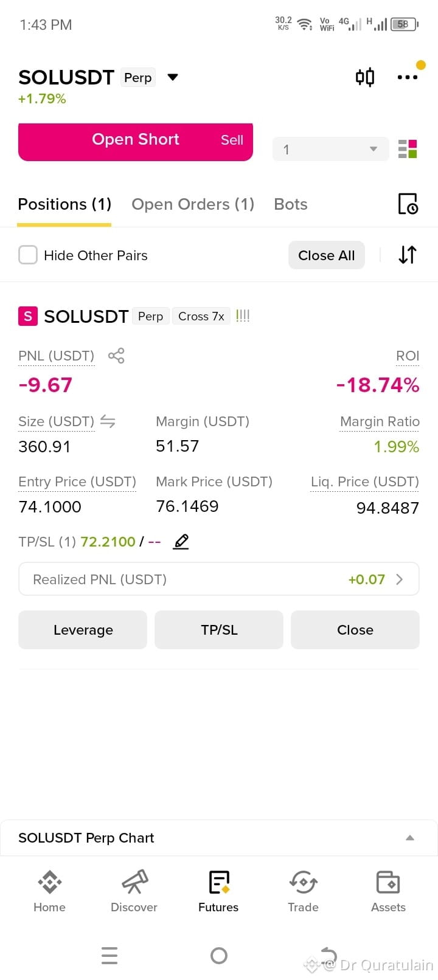Screen dimensions: 438x980
Task: Open the candlestick chart icon
Action: pyautogui.click(x=365, y=77)
